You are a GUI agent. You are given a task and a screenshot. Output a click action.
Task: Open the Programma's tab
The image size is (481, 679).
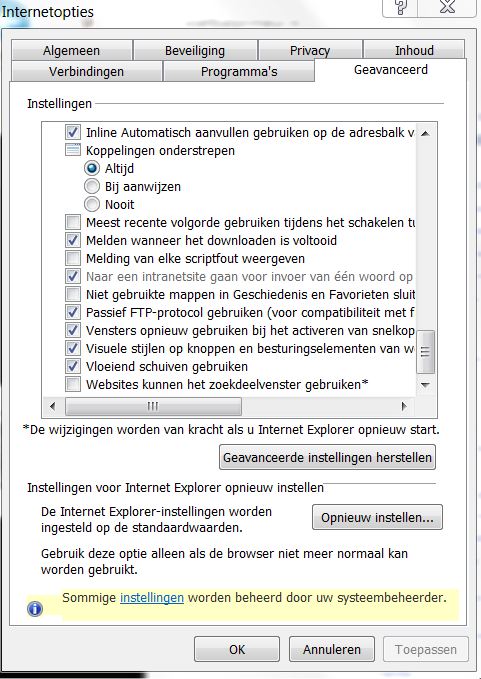(x=239, y=71)
